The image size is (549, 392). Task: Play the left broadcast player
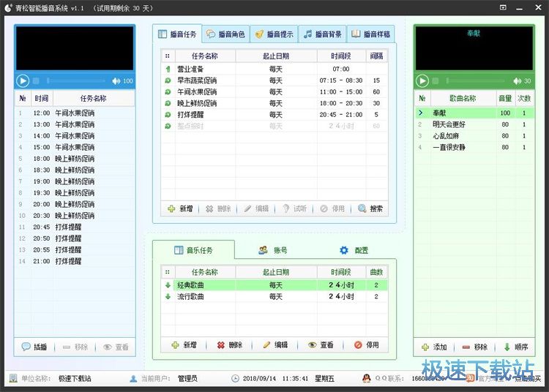click(23, 80)
